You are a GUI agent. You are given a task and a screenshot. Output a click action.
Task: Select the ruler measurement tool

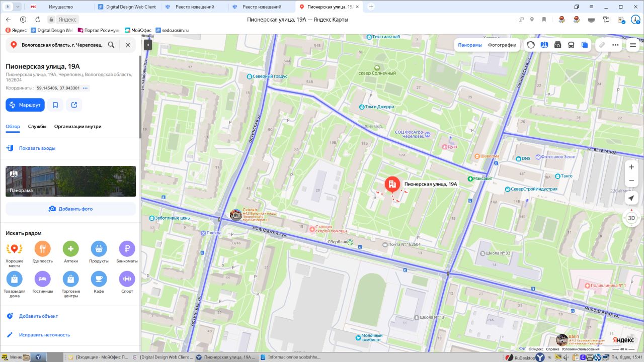(x=602, y=45)
